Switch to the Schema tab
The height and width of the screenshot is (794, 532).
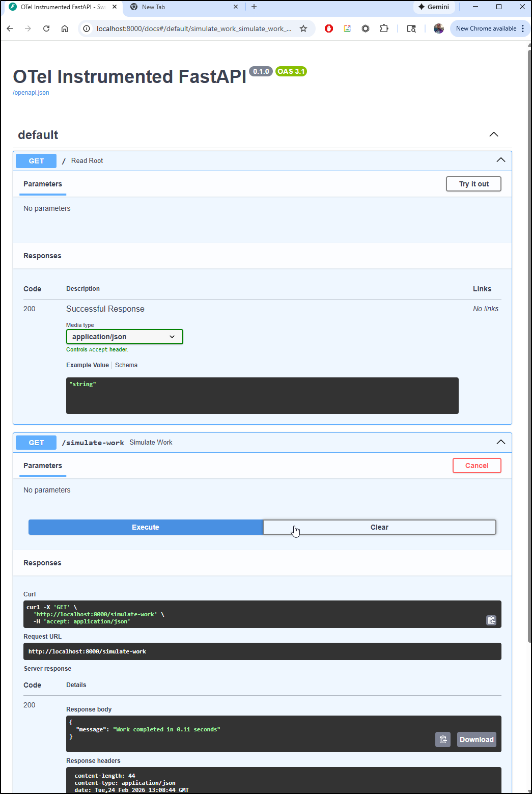[x=126, y=365]
